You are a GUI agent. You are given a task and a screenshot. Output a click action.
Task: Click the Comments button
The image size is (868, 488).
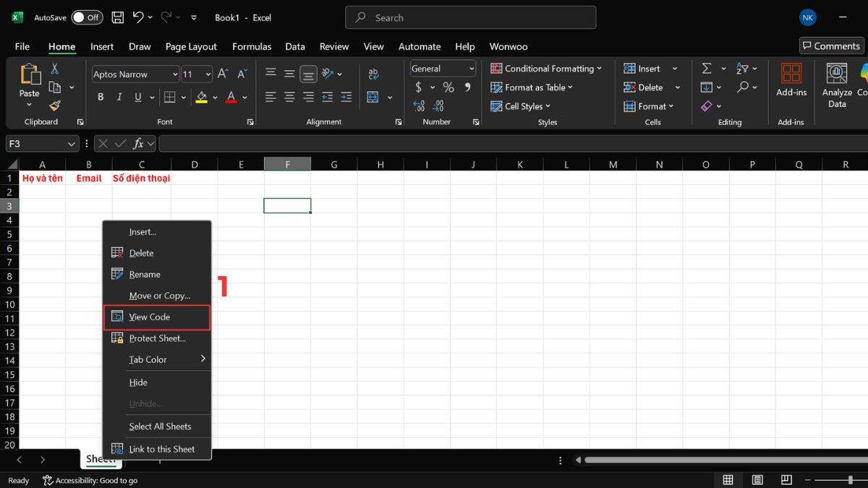(830, 45)
